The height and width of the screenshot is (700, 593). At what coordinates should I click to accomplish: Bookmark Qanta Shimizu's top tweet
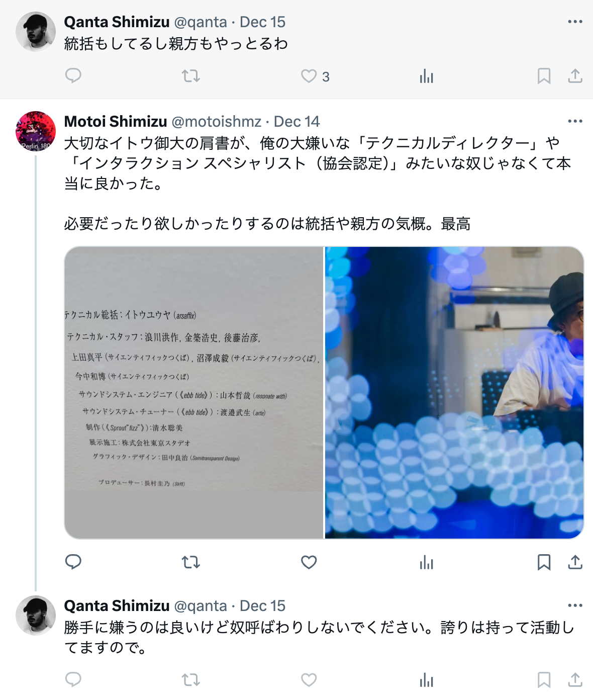(x=544, y=76)
